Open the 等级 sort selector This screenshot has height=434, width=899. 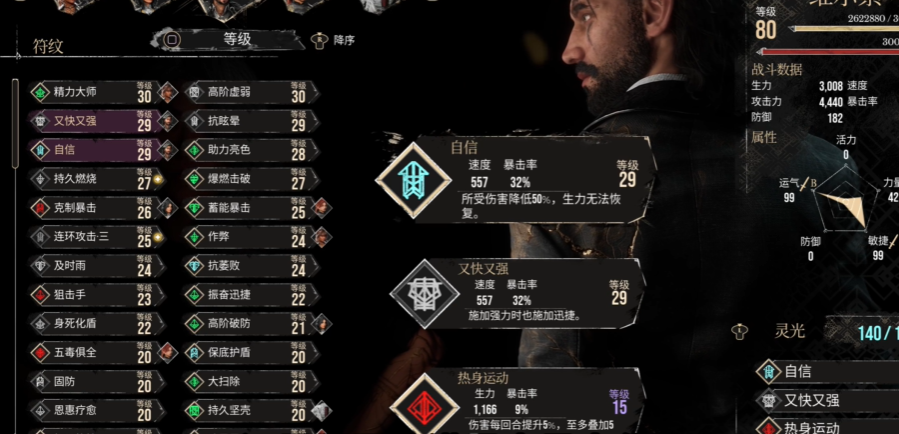pos(228,40)
